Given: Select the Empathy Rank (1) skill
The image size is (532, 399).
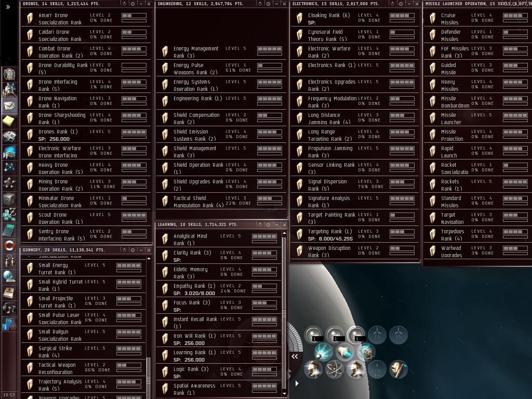Looking at the screenshot, I should pos(219,289).
